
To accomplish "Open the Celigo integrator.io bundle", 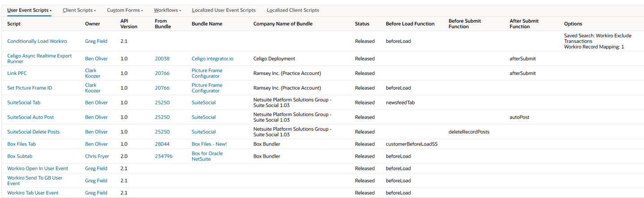I will pos(212,59).
